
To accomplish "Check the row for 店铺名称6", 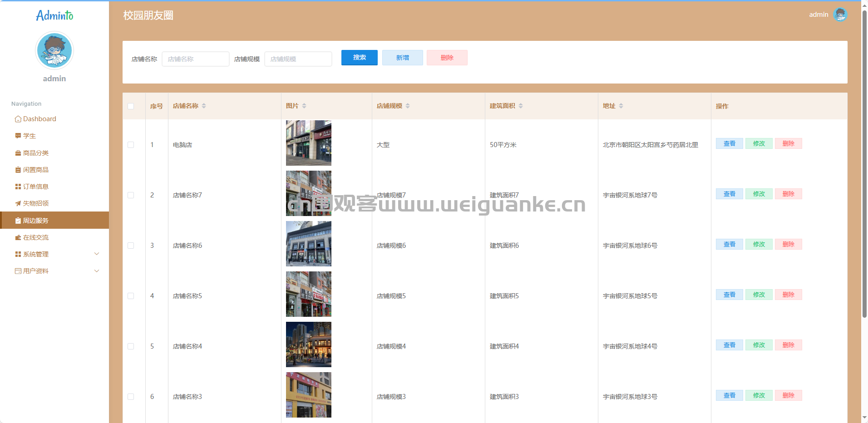I will point(131,246).
